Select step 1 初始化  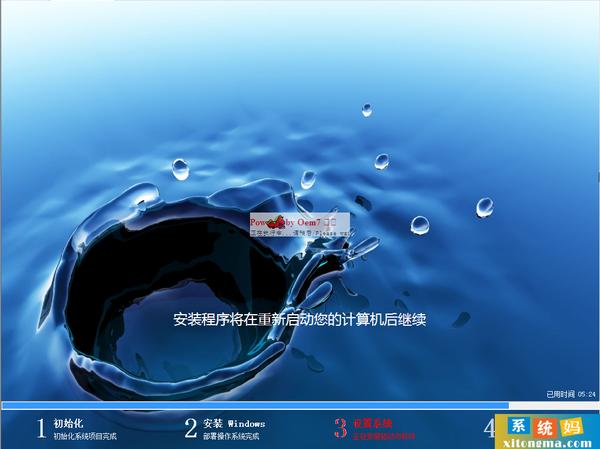coord(77,428)
